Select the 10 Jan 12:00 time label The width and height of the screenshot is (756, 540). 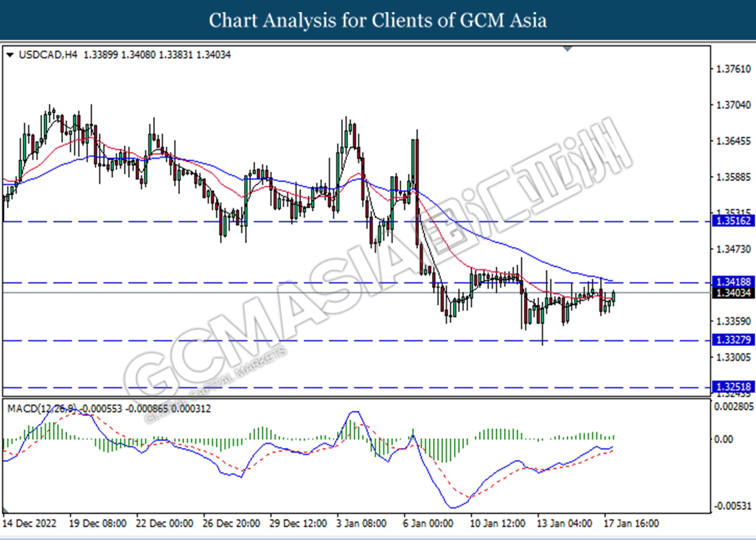[497, 523]
